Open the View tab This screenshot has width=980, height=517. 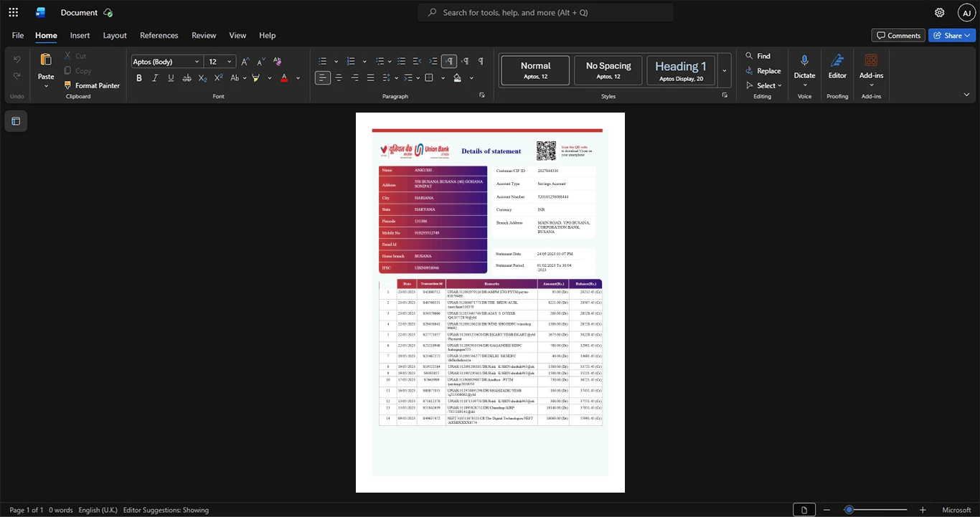click(x=237, y=35)
